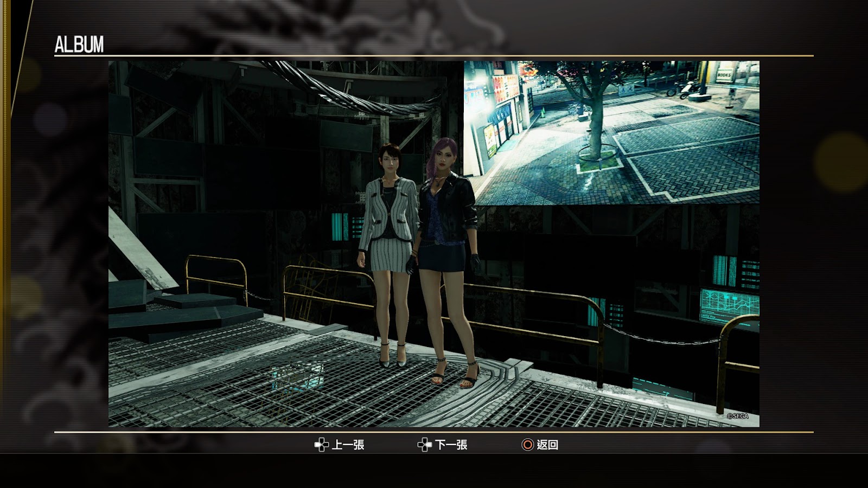Go to next photo via 下一張

point(451,445)
